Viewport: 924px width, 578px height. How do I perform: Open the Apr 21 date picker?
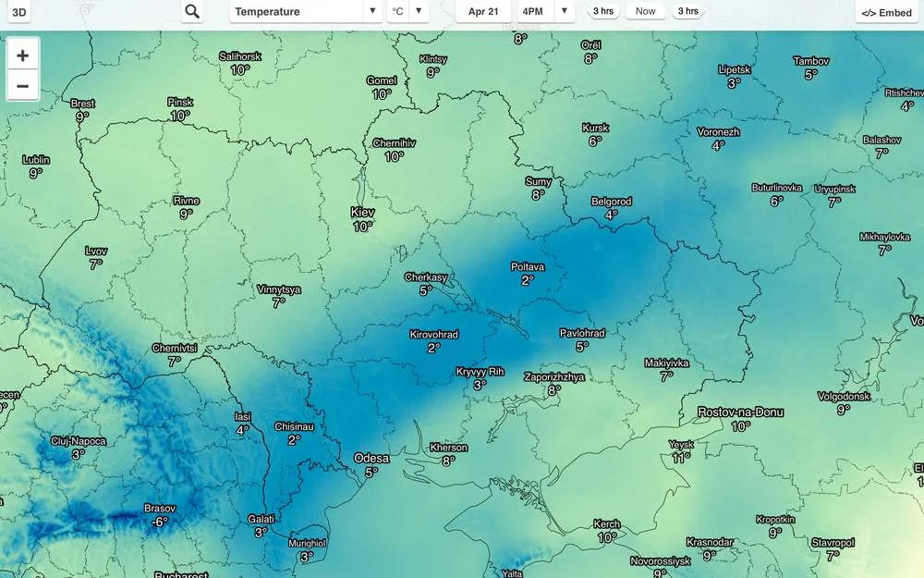point(483,12)
